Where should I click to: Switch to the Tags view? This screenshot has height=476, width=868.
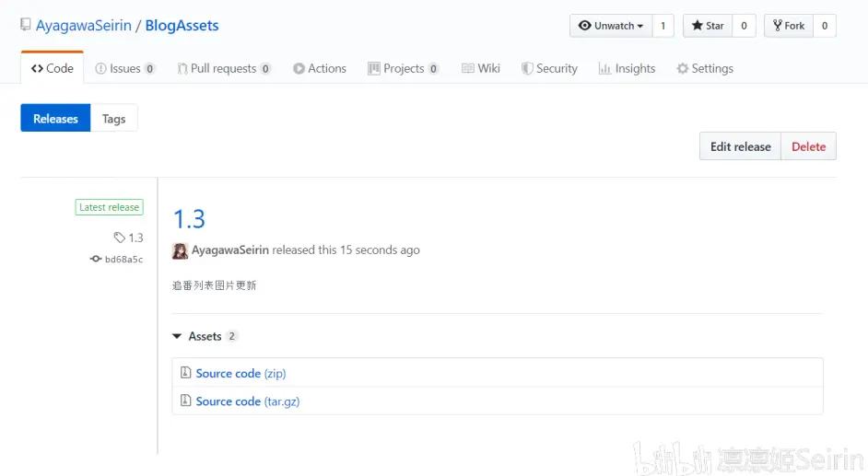(x=114, y=119)
